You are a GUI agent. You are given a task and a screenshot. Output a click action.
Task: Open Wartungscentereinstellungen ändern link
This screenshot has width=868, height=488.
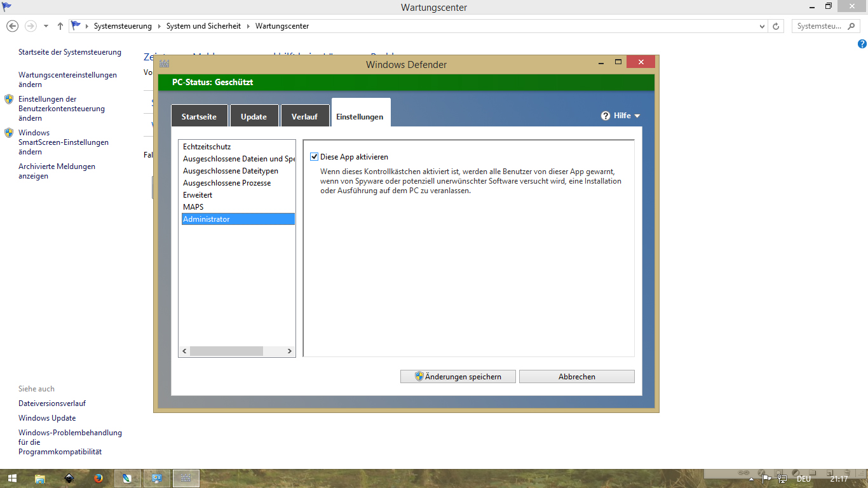pos(67,79)
